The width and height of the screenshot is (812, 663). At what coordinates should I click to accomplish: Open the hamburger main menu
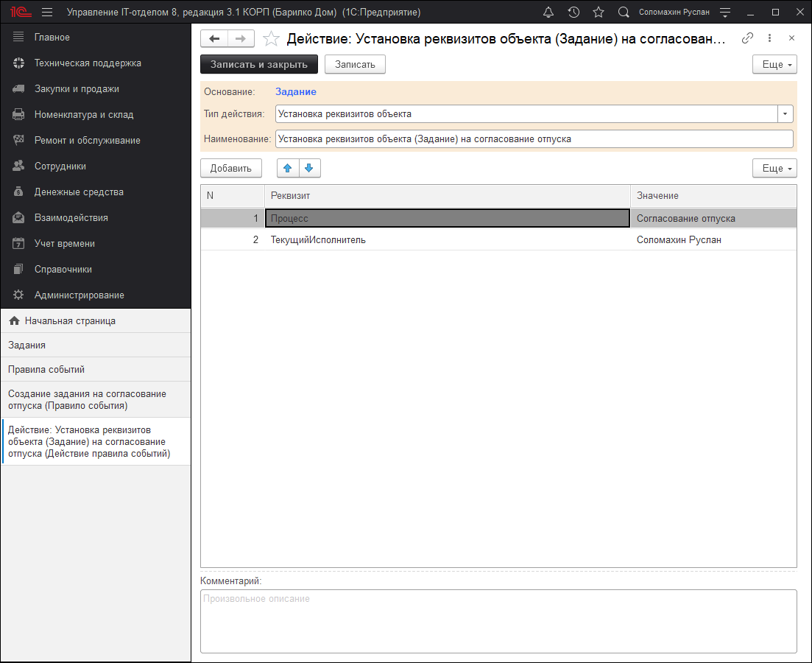pyautogui.click(x=47, y=13)
